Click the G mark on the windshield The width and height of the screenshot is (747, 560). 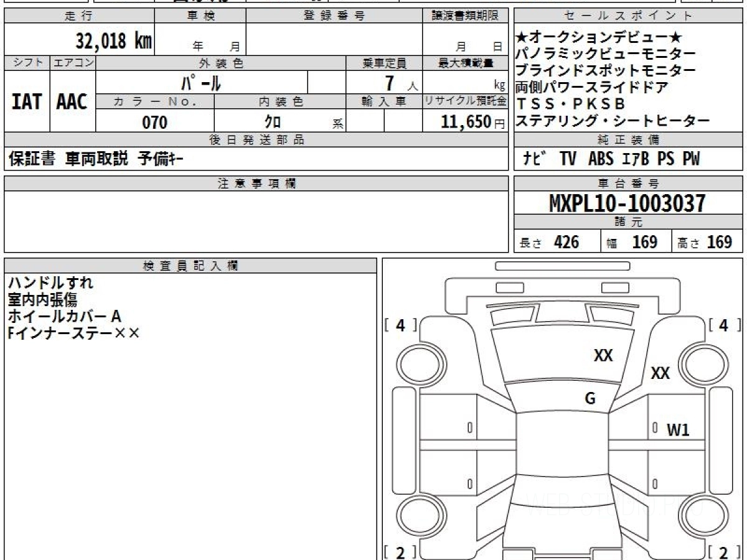click(x=590, y=399)
